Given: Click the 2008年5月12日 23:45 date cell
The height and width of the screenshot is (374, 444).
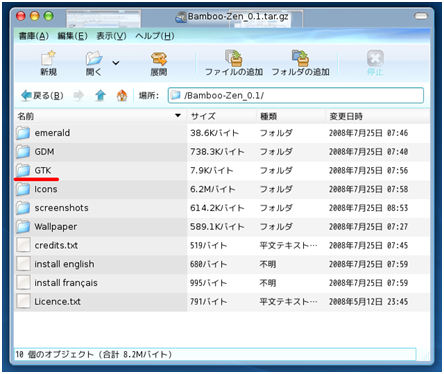Looking at the screenshot, I should tap(368, 301).
